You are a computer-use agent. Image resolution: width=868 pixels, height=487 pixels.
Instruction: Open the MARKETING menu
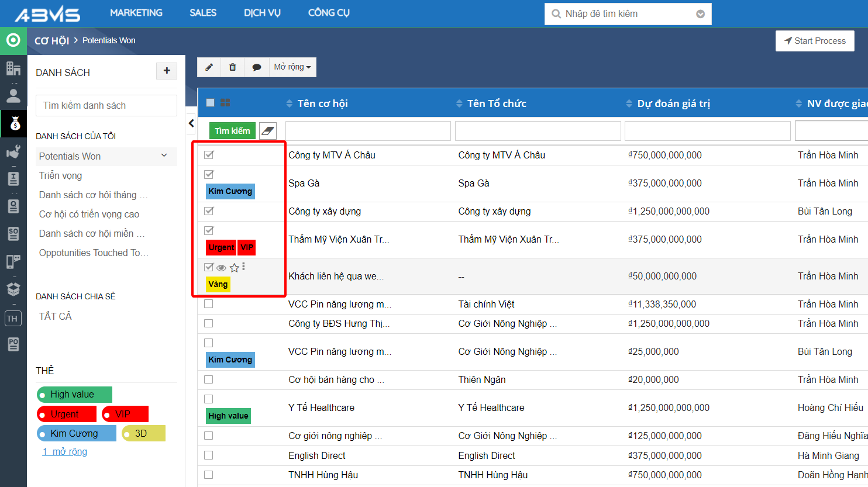click(x=136, y=13)
